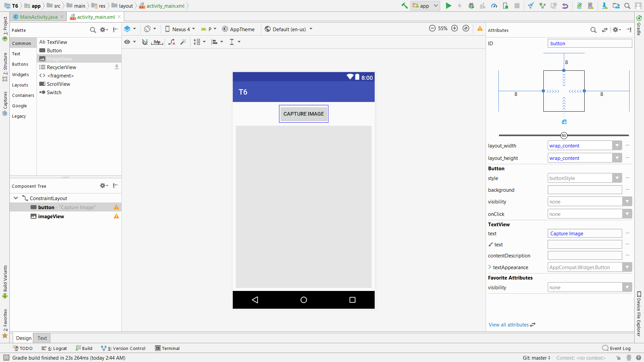
Task: Zoom in the design preview
Action: (454, 28)
